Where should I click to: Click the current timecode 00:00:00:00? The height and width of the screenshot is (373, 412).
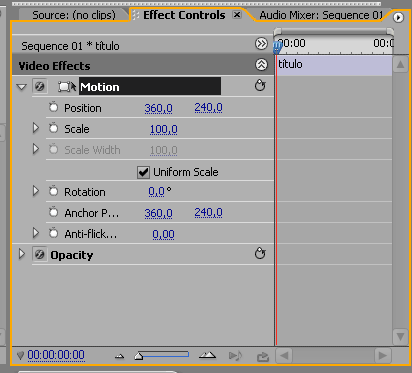tap(56, 355)
